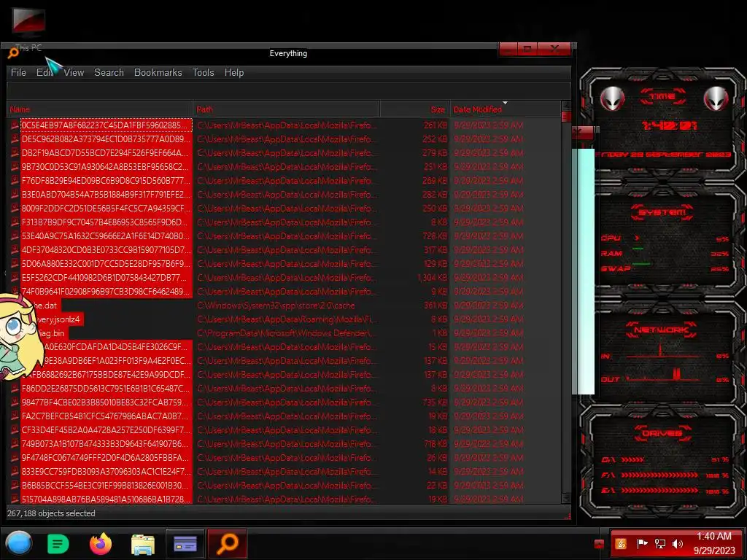747x560 pixels.
Task: Click the file icon beside F86DD2E26875 row
Action: (x=15, y=388)
